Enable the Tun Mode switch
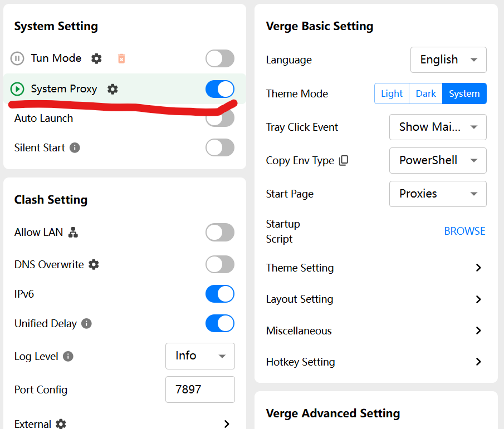Viewport: 504px width, 429px height. pos(219,58)
